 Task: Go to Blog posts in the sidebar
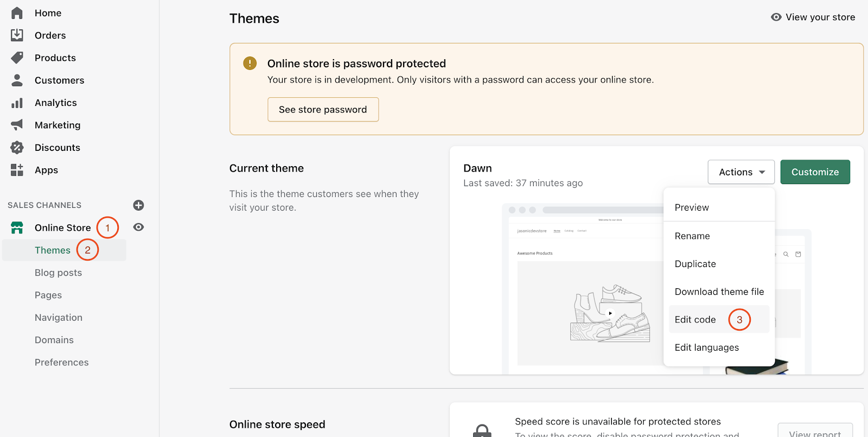click(x=58, y=273)
